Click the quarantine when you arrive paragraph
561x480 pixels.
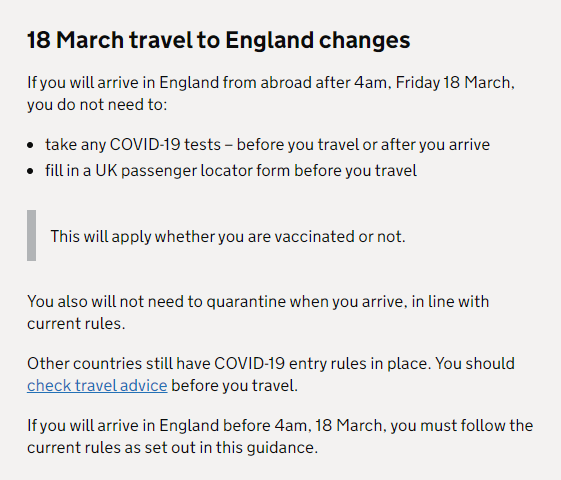tap(258, 313)
